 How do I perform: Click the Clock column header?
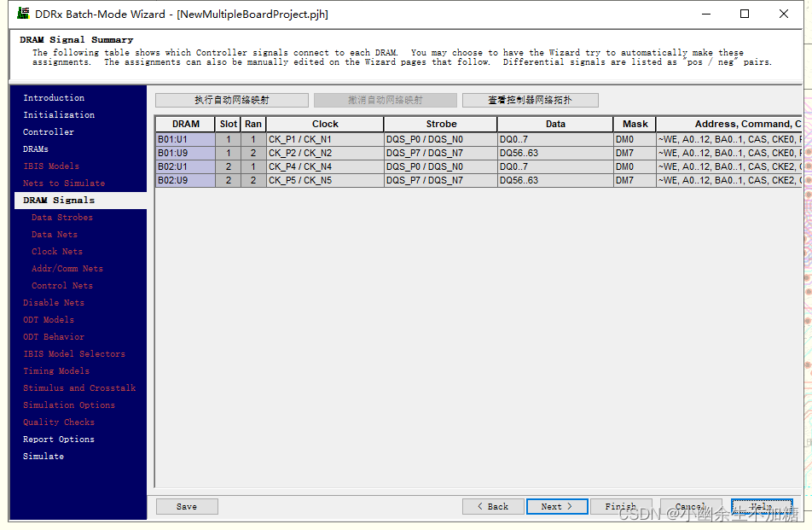tap(325, 125)
